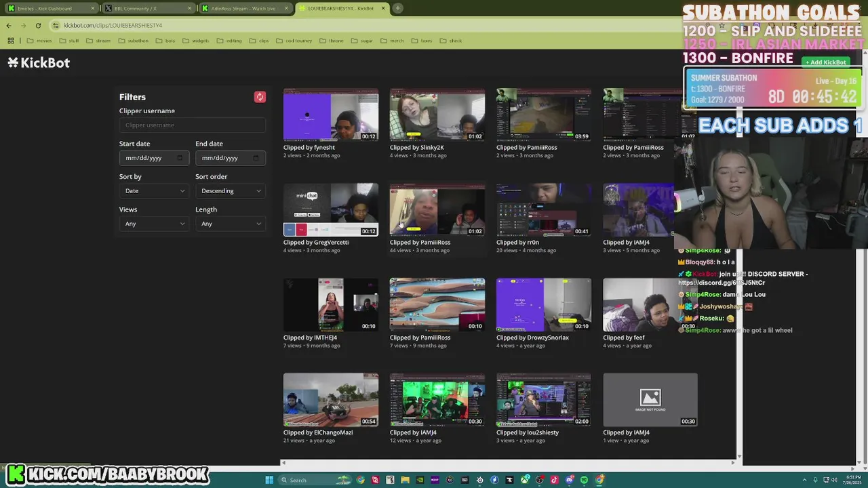
Task: Open Chrome from the taskbar
Action: (360, 480)
